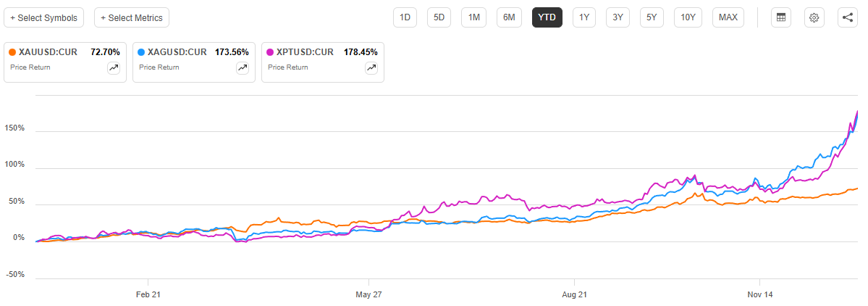Open the data table view icon
Image resolution: width=868 pixels, height=306 pixels.
[x=781, y=17]
